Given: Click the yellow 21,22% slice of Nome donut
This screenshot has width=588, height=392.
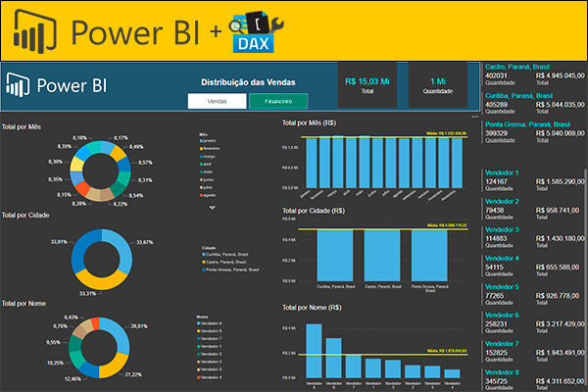Looking at the screenshot, I should pos(115,367).
